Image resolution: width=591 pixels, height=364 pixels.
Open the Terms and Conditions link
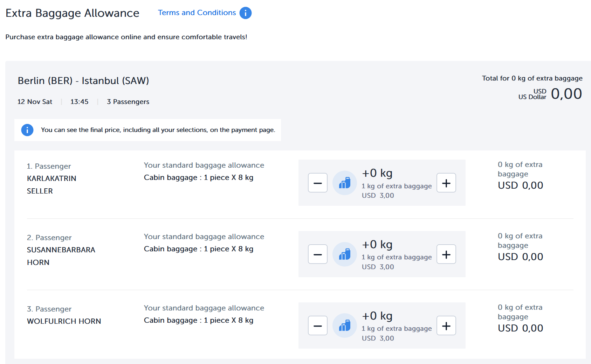point(197,13)
